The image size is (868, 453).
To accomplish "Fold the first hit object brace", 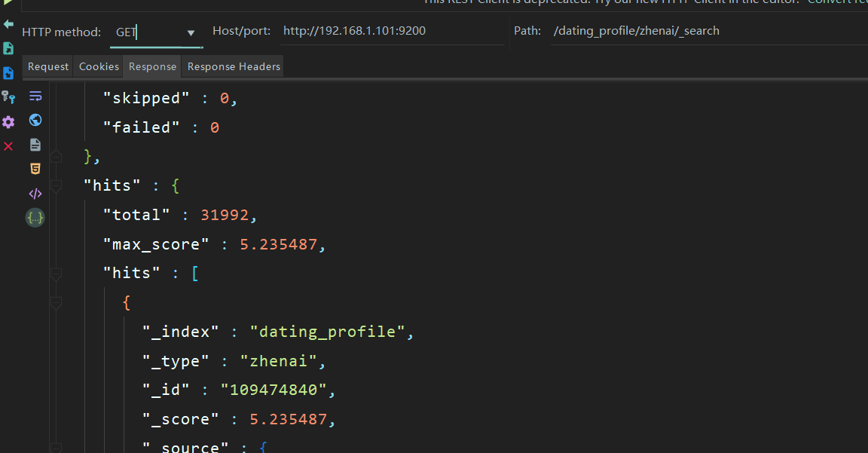I will tap(56, 303).
